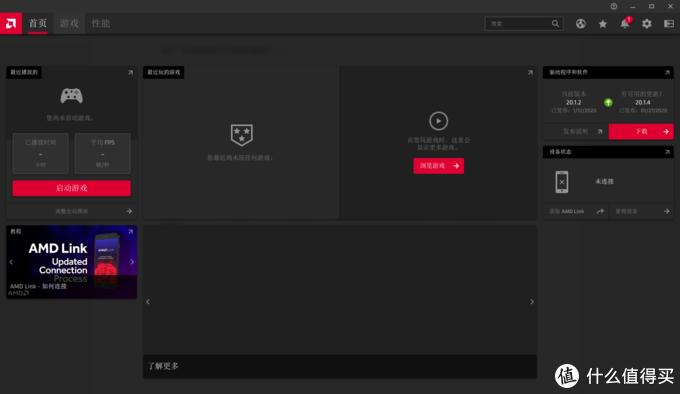Click previous arrow on the large banner
Image resolution: width=680 pixels, height=394 pixels.
point(148,302)
